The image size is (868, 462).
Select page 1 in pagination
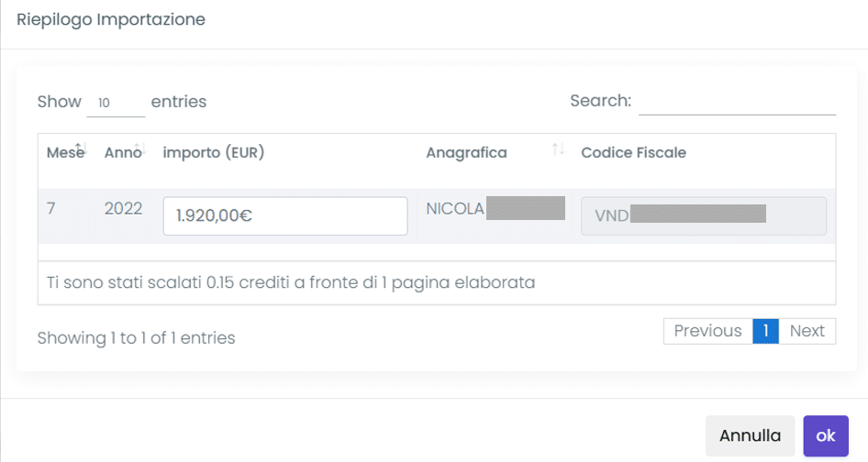click(765, 331)
